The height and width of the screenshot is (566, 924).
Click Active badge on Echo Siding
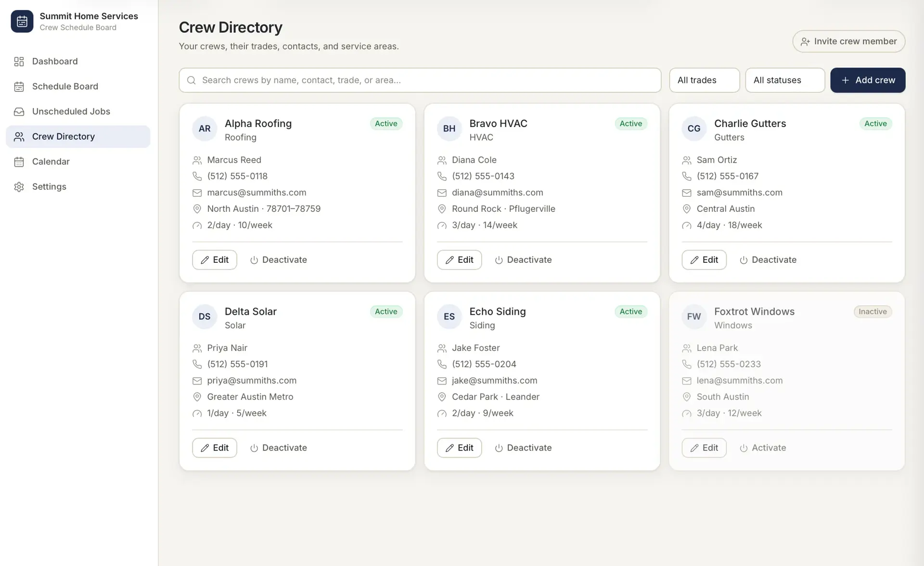630,311
